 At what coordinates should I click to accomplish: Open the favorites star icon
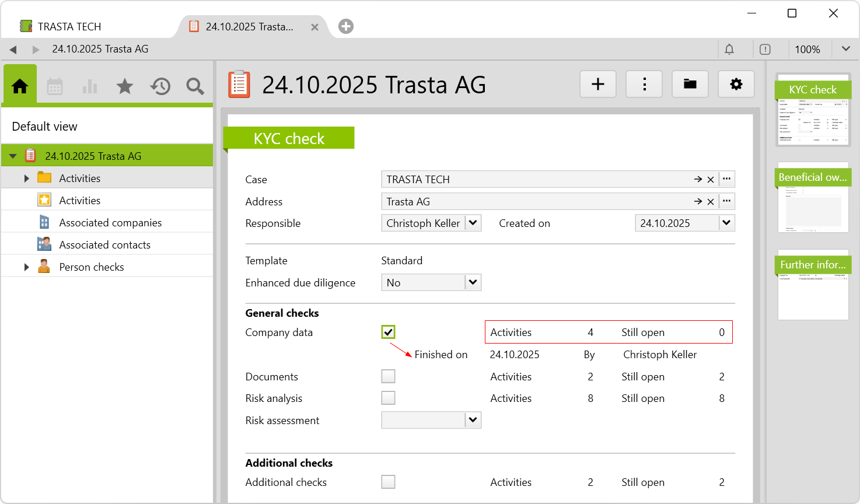tap(125, 87)
